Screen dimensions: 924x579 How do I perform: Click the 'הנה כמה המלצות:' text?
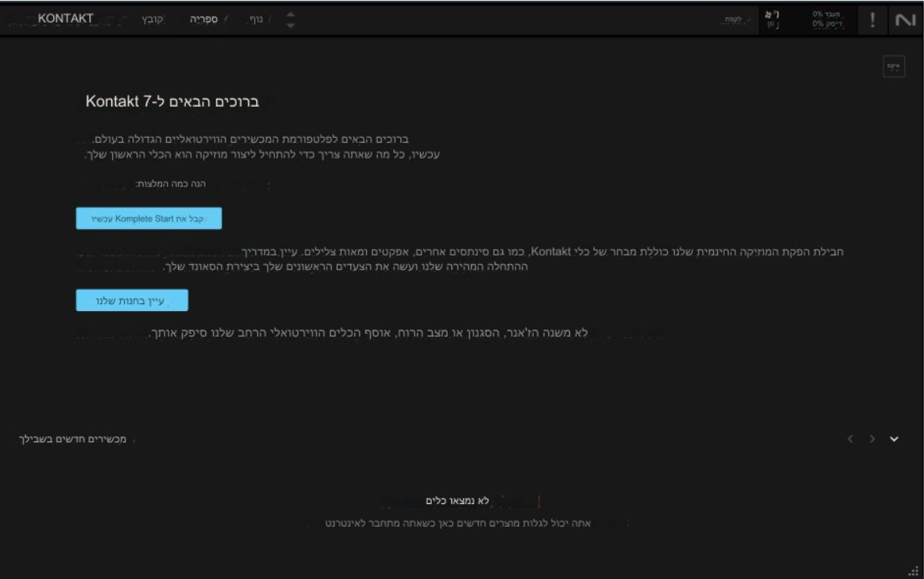click(170, 184)
